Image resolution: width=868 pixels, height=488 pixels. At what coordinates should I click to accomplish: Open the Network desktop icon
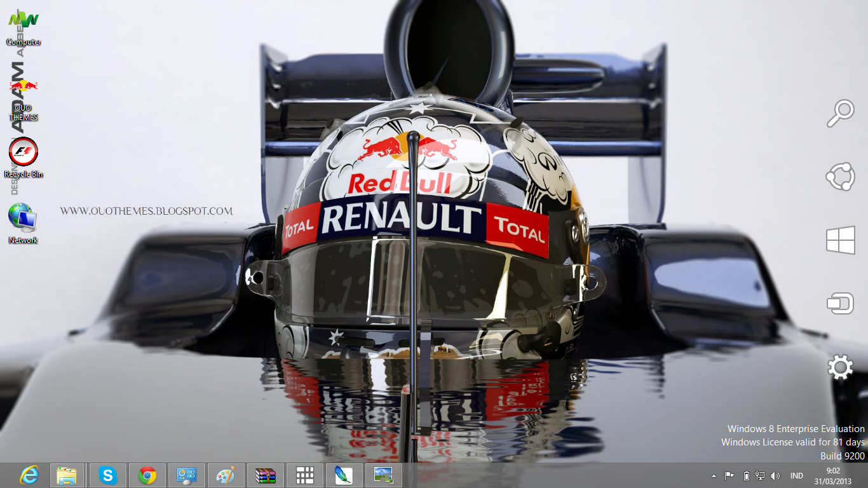coord(24,223)
